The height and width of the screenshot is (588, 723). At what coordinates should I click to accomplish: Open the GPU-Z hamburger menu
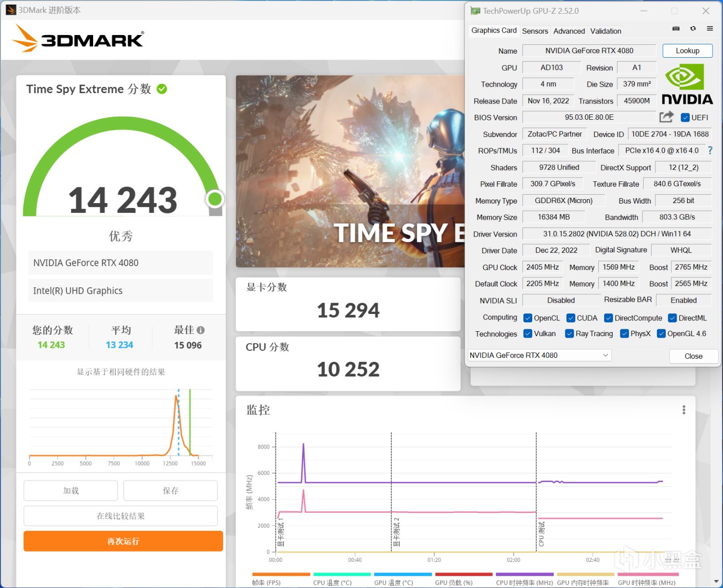point(710,29)
